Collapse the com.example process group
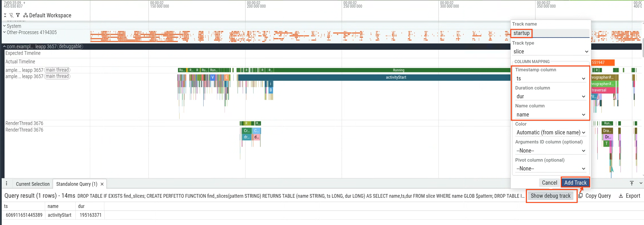The width and height of the screenshot is (644, 225). 4,47
